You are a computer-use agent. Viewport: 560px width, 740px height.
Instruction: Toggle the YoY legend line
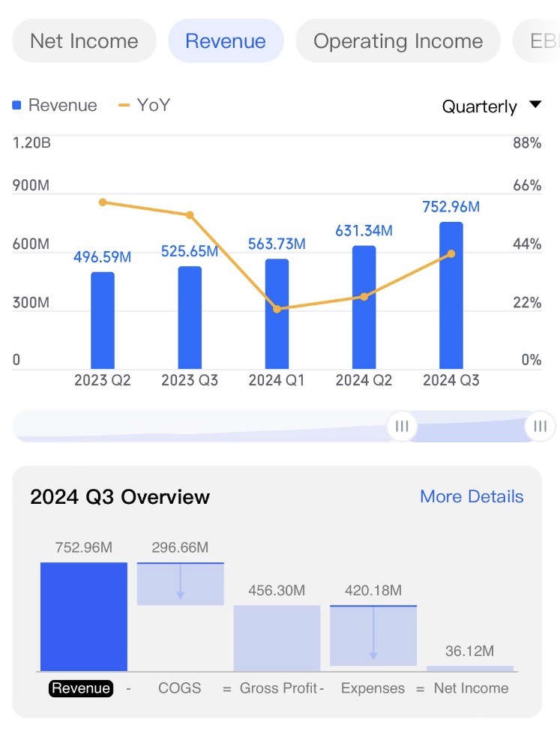pos(145,105)
